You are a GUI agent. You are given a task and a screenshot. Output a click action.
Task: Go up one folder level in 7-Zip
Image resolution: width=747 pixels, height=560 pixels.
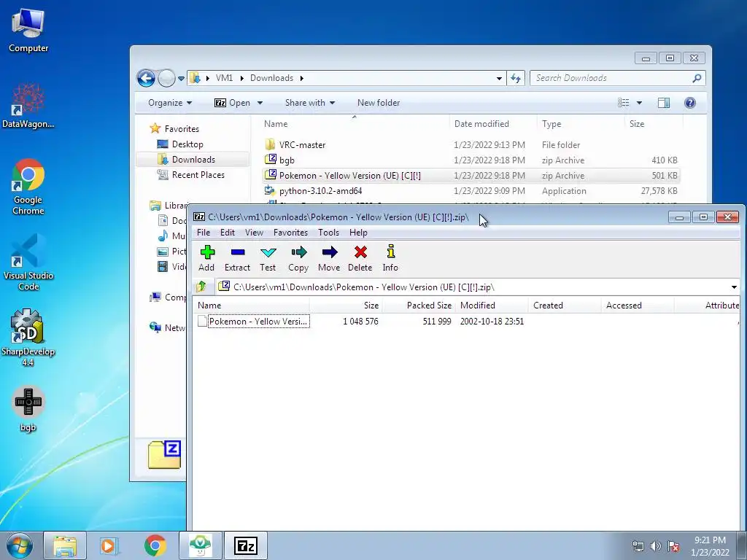tap(201, 287)
